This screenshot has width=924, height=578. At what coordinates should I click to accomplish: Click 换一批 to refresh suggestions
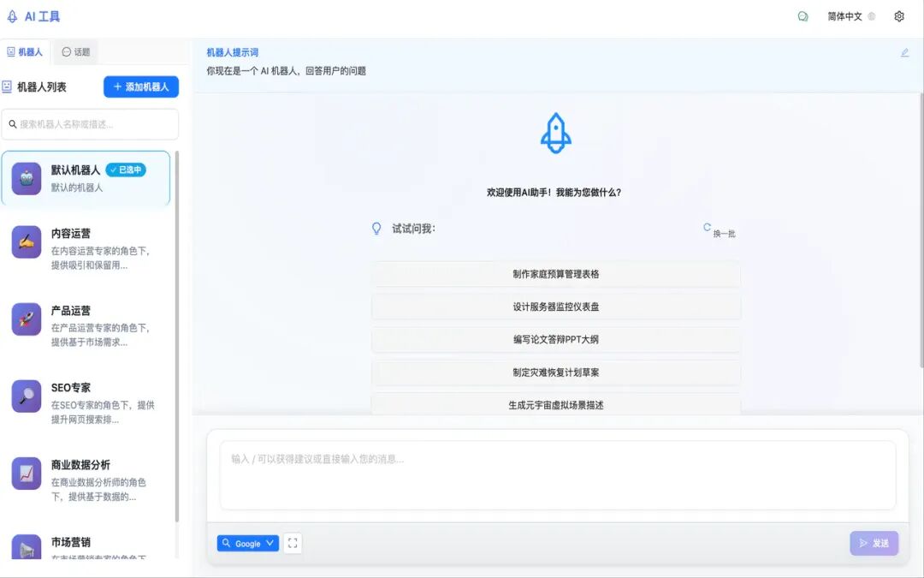click(719, 230)
